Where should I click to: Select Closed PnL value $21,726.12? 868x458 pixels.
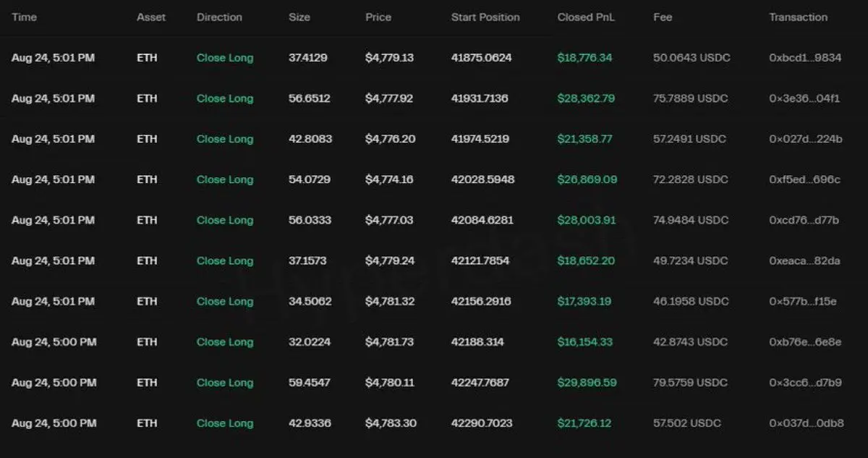coord(584,423)
